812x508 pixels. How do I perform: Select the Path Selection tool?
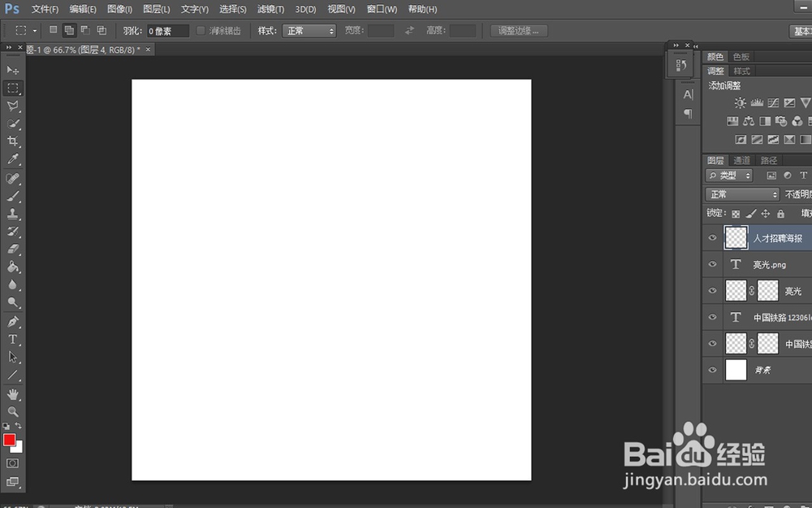(12, 357)
